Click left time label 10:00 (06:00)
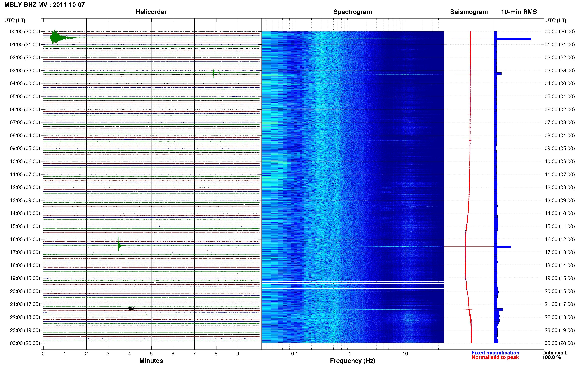Screen dimensions: 588x368 [25, 161]
